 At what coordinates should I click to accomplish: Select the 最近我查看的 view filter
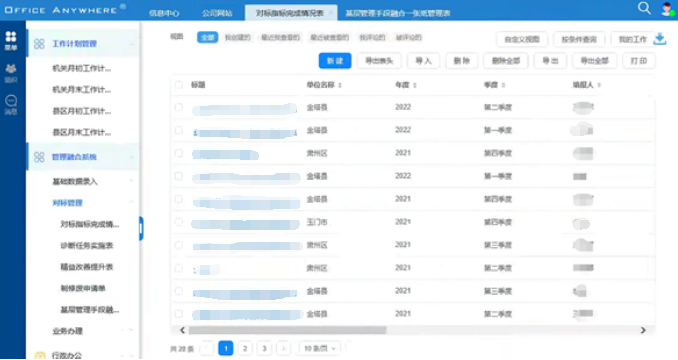click(280, 38)
